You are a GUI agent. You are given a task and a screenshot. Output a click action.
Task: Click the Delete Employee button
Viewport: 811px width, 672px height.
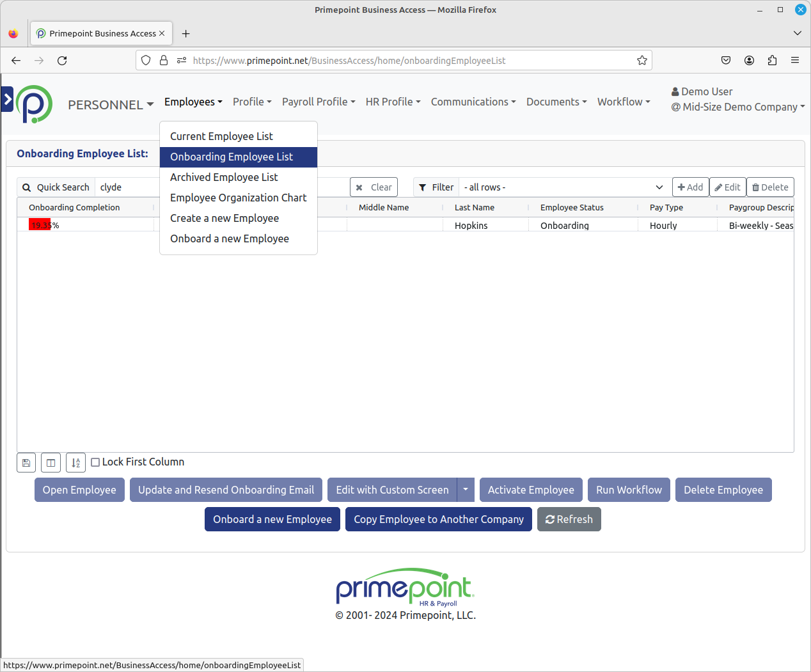(x=723, y=490)
